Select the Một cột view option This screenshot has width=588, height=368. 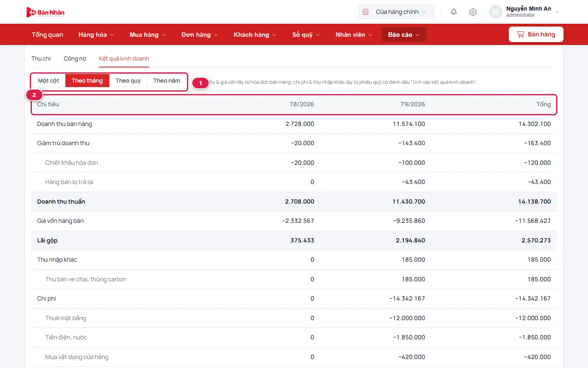coord(48,81)
